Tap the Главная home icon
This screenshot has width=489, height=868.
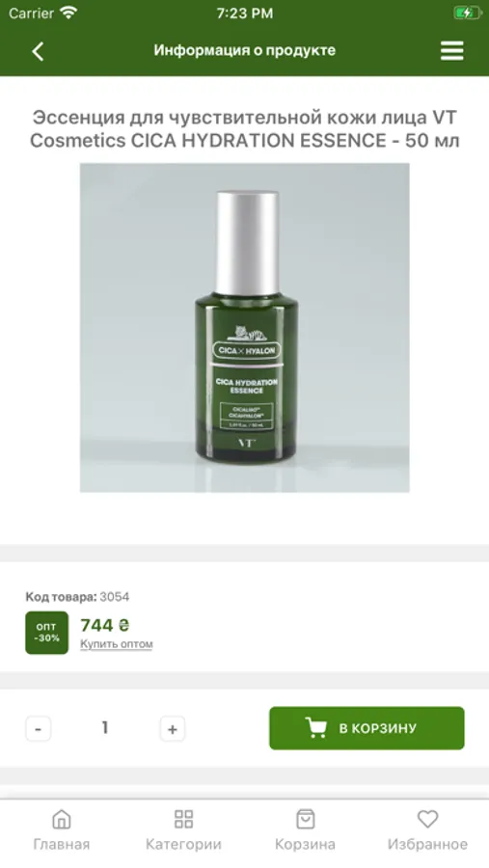(62, 819)
